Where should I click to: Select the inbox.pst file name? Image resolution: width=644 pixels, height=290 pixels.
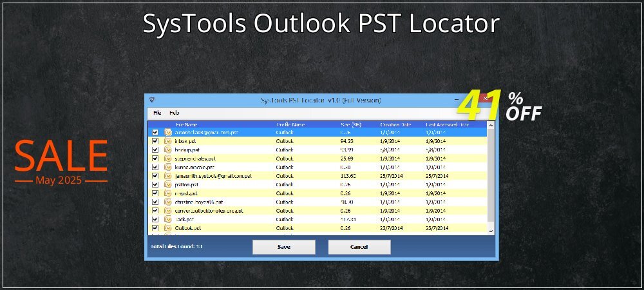pos(185,141)
